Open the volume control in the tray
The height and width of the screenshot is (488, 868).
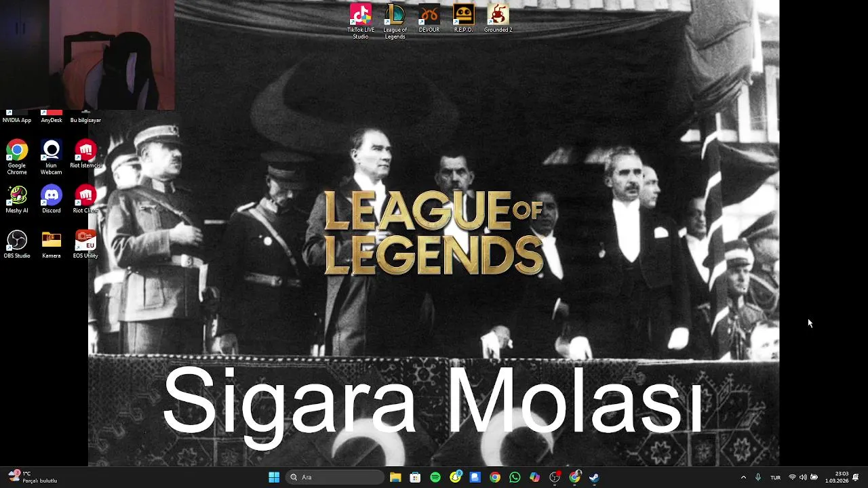click(803, 477)
